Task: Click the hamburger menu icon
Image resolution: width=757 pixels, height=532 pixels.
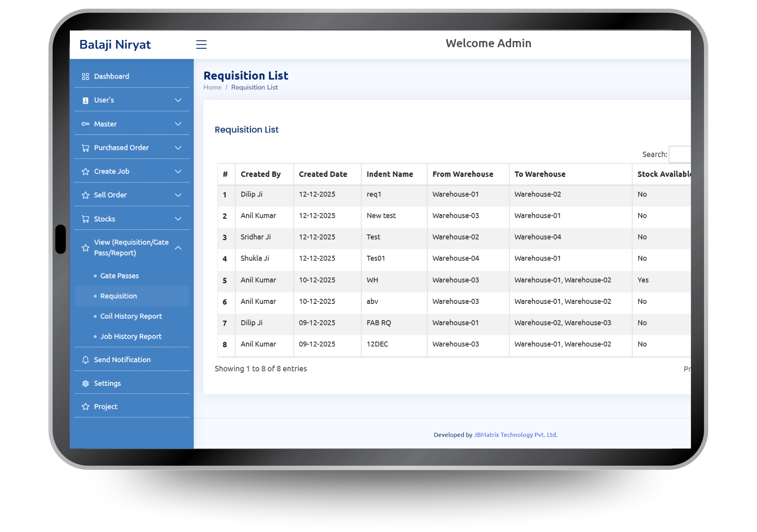Action: (x=201, y=45)
